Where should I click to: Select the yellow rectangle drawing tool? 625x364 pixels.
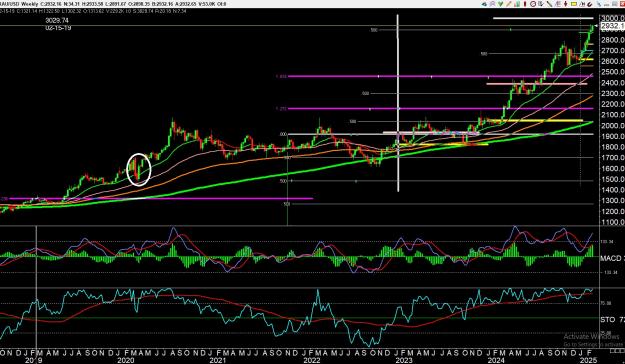pos(574,4)
